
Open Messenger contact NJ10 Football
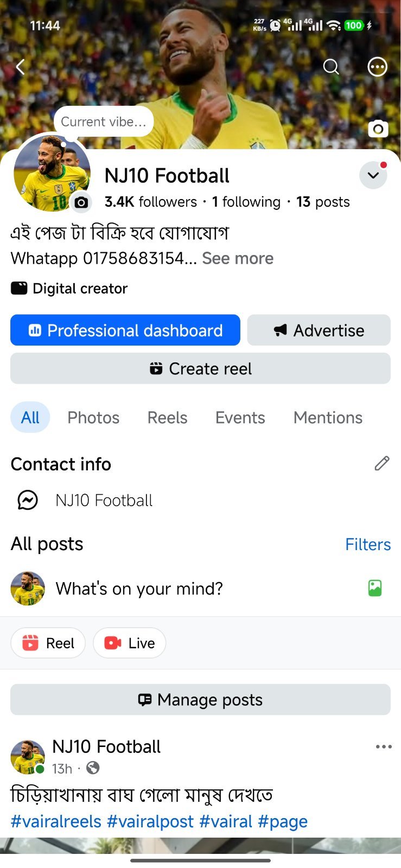coord(85,500)
